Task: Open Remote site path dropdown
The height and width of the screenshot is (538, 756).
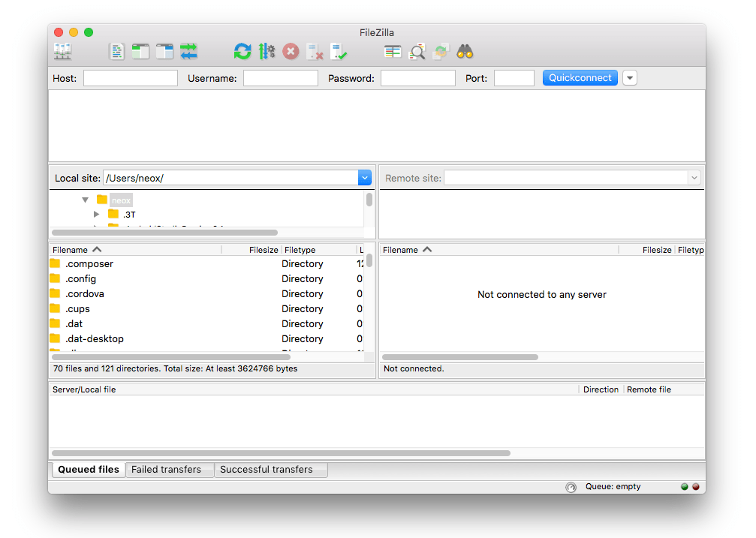Action: (694, 178)
